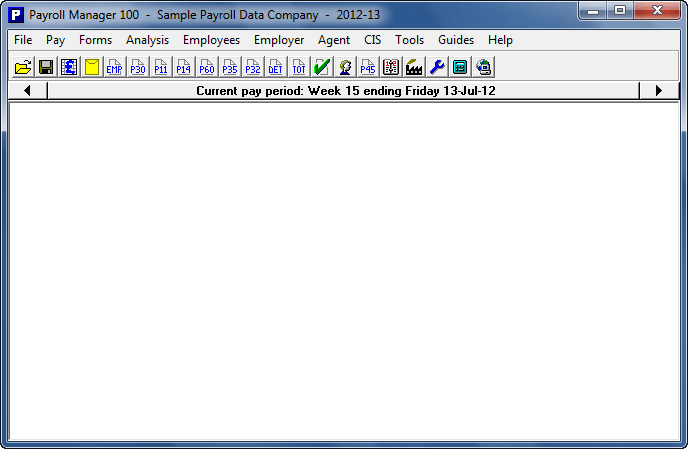Go to previous pay period with left arrow

[28, 91]
